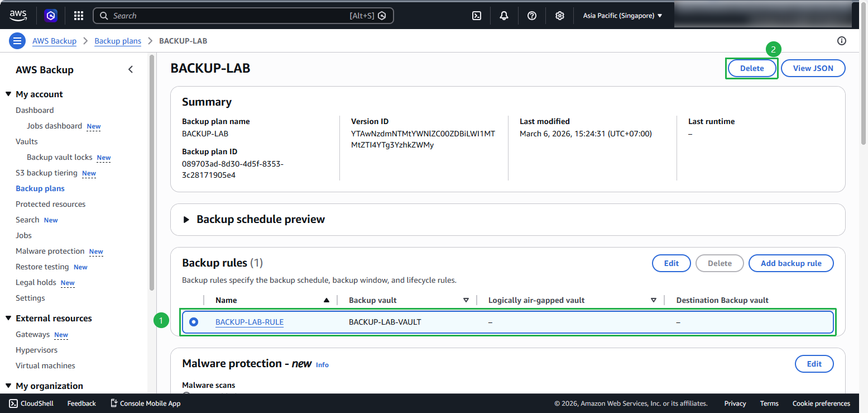Go to Backup plans breadcrumb link
This screenshot has width=868, height=413.
click(118, 41)
